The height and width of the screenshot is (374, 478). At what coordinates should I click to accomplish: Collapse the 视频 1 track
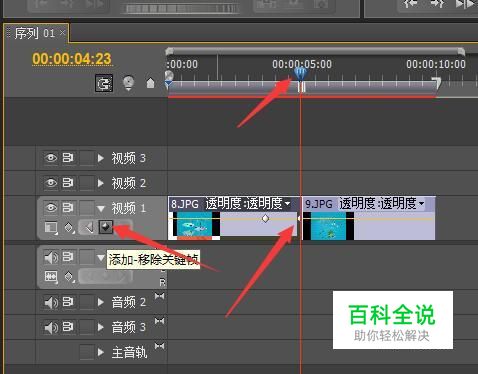(101, 209)
